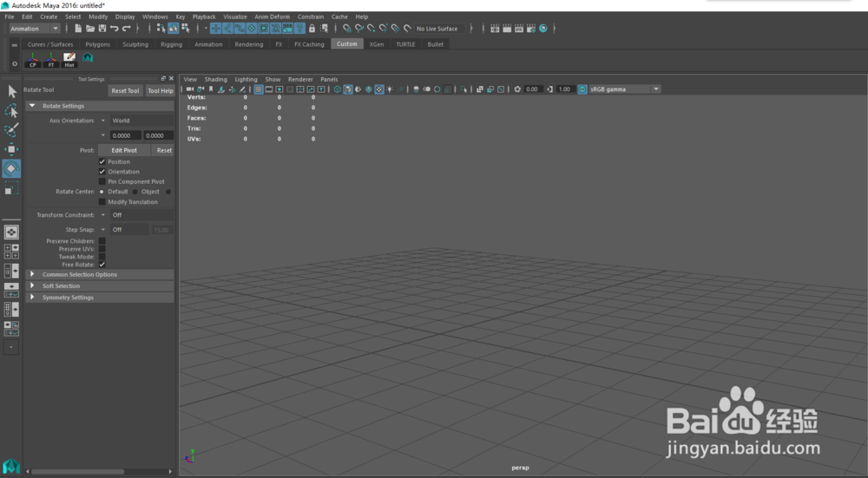Select Object rotate center radio button

(135, 192)
